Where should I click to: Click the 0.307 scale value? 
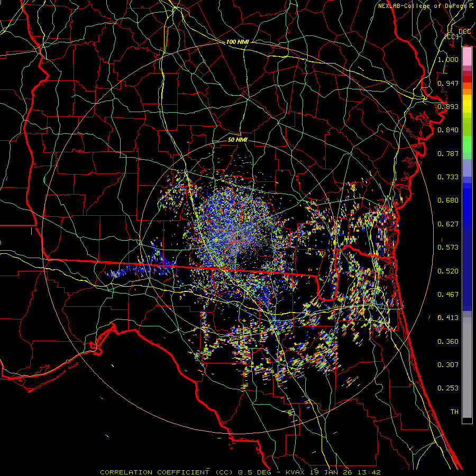(x=448, y=365)
